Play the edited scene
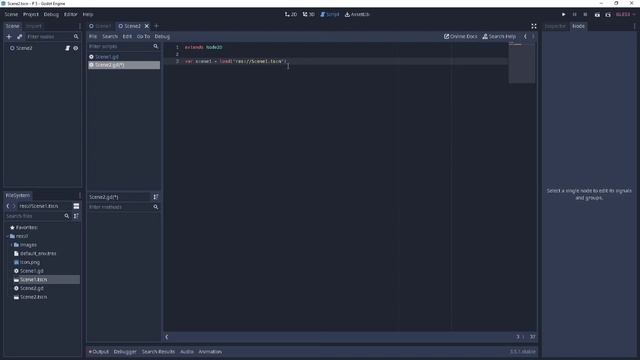This screenshot has width=640, height=360. click(x=597, y=14)
